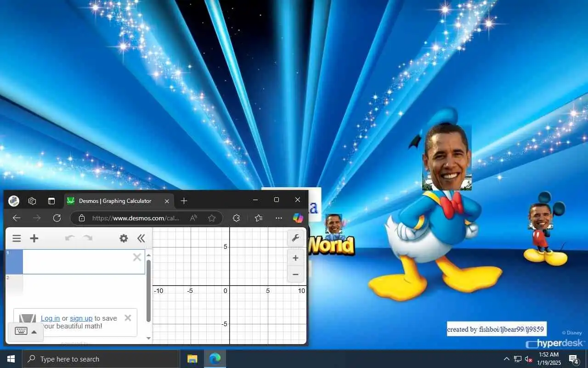588x368 pixels.
Task: Click the expression list scrollbar thumb
Action: pyautogui.click(x=148, y=291)
